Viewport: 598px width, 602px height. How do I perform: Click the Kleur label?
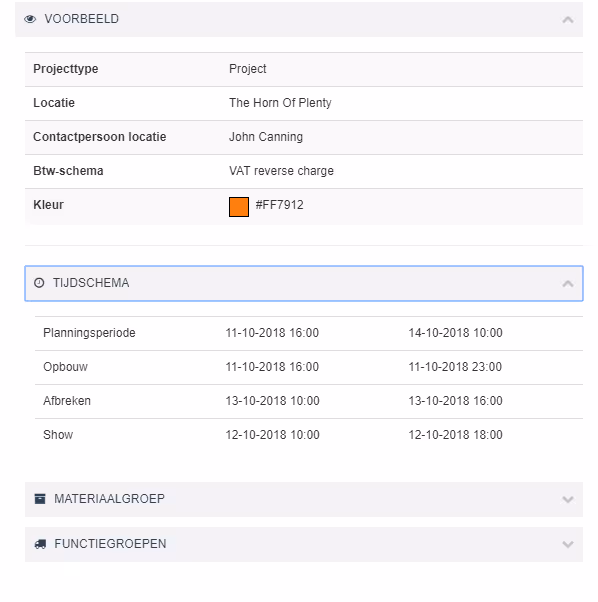[48, 205]
